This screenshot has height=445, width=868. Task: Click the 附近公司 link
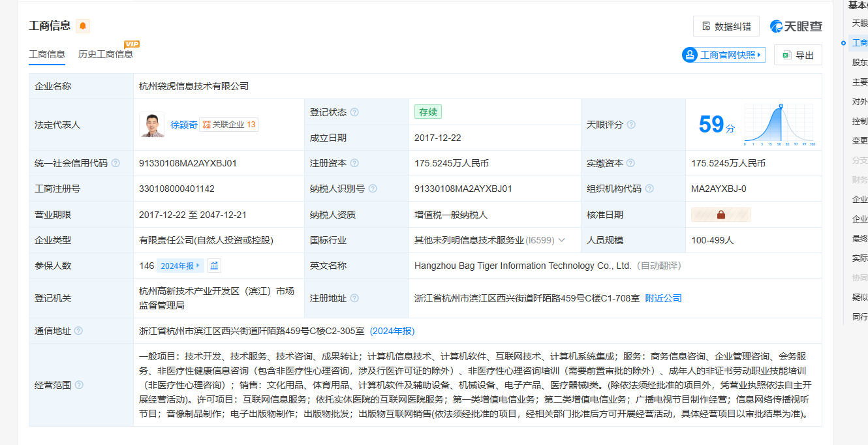tap(663, 298)
